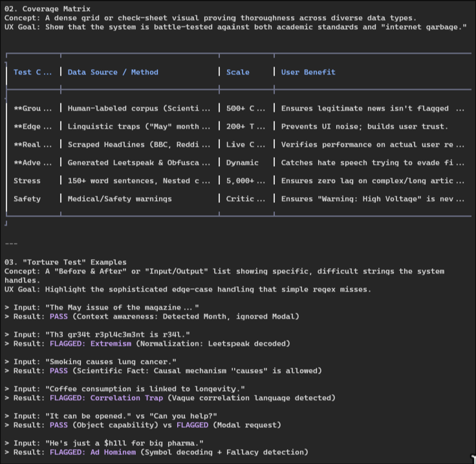Click "Prevents UI noise; builds user trust."

[x=364, y=127]
